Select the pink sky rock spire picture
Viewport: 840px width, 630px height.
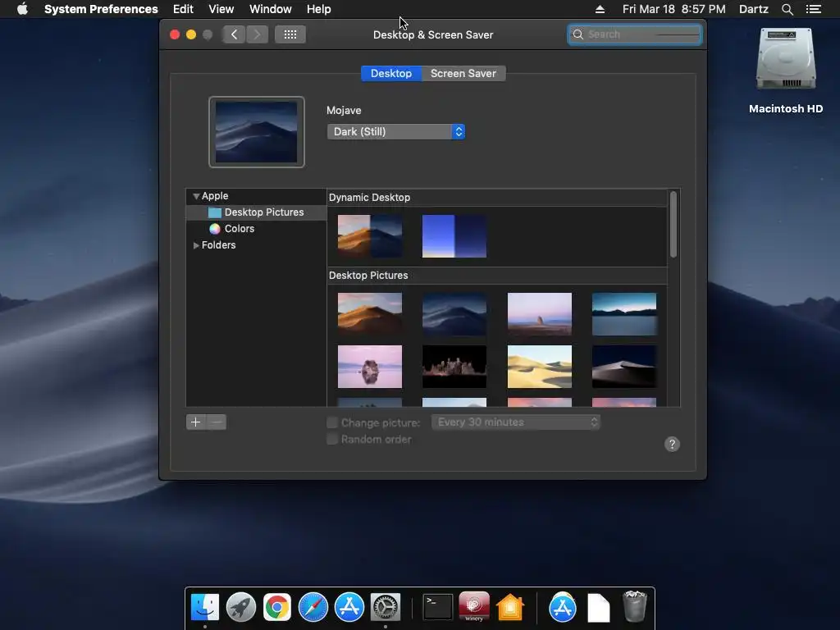click(540, 314)
